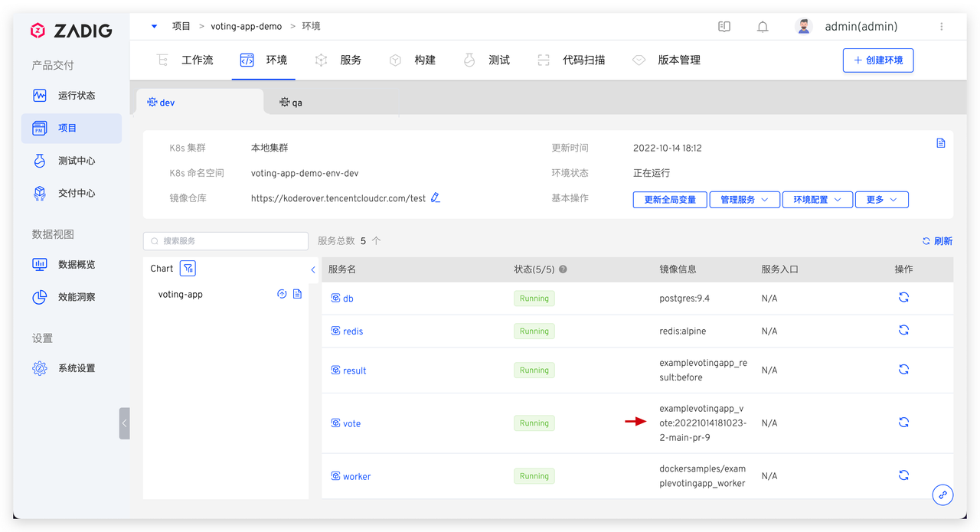980x532 pixels.
Task: Switch to the qa environment tab
Action: tap(289, 101)
